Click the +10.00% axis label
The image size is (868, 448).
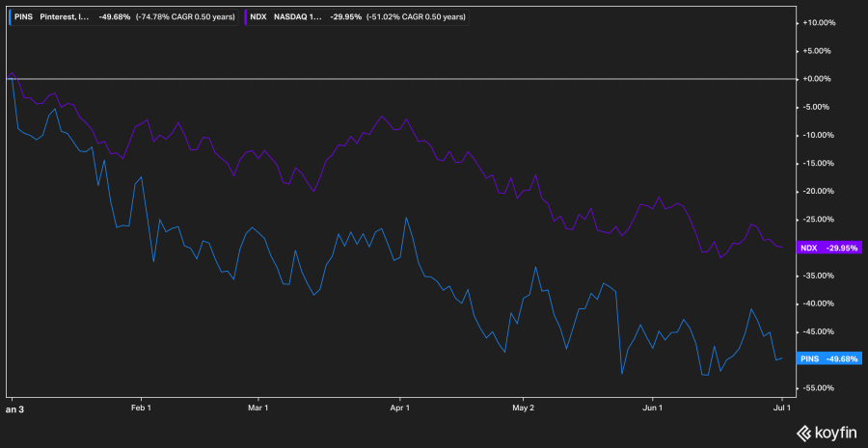[x=819, y=23]
